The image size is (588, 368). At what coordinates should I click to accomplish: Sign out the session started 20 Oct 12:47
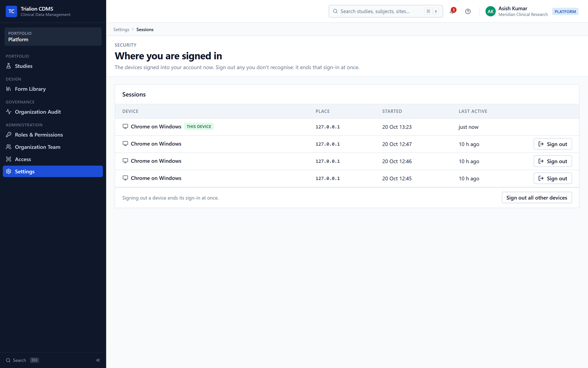click(552, 144)
